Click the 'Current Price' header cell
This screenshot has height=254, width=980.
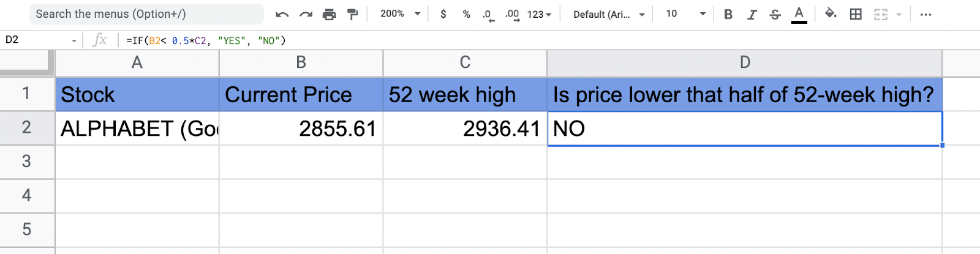301,94
